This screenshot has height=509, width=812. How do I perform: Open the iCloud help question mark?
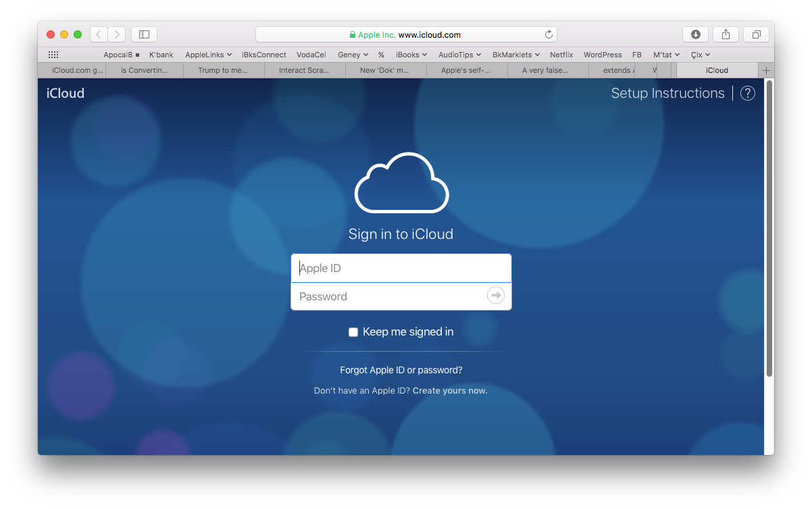coord(748,93)
